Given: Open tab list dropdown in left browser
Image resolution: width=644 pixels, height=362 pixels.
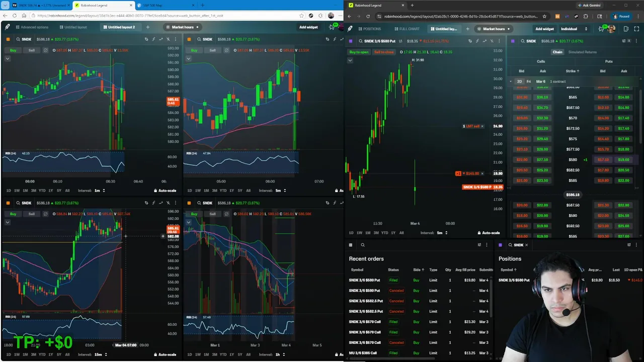Looking at the screenshot, I should 6,5.
